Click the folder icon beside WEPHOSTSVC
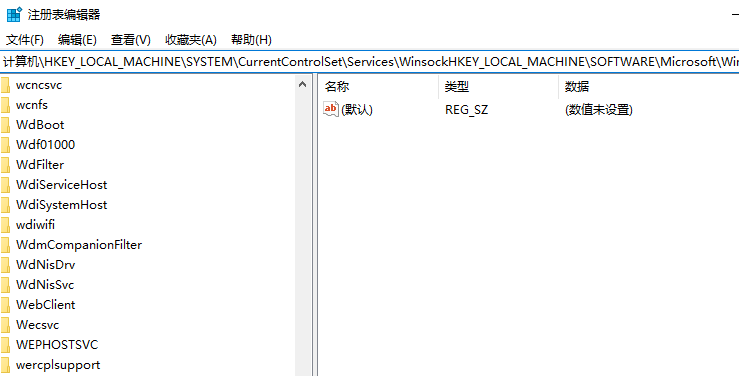Viewport: 739px width, 376px height. [5, 345]
